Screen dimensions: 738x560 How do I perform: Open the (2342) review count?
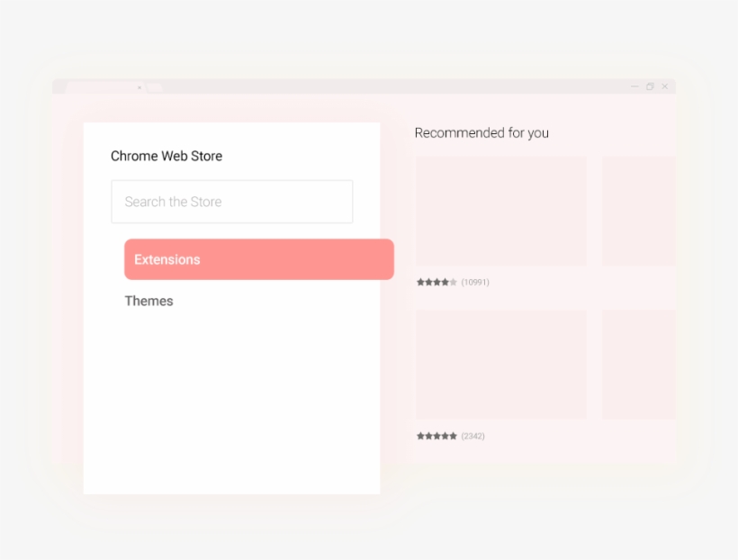472,436
